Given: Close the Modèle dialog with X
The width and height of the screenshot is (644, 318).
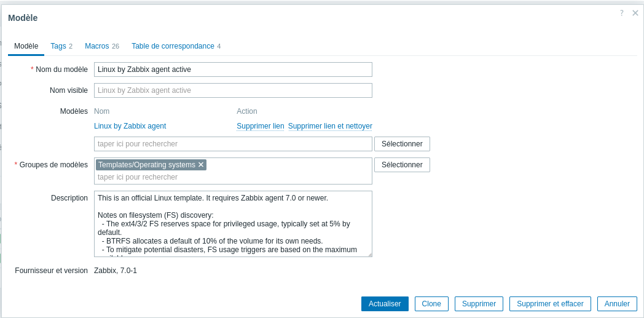Looking at the screenshot, I should [635, 14].
